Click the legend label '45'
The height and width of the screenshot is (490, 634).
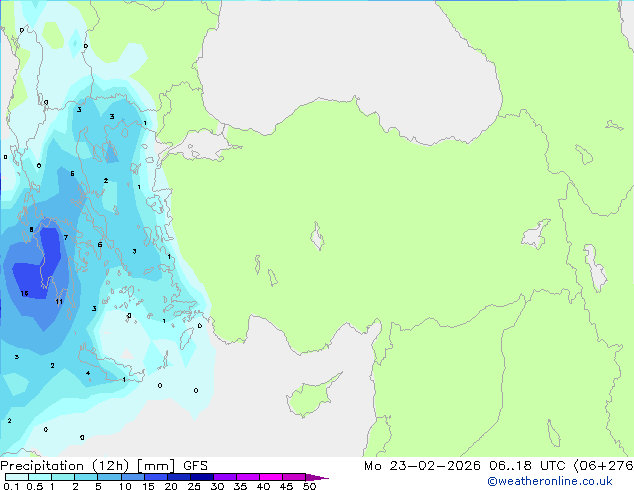pos(286,486)
